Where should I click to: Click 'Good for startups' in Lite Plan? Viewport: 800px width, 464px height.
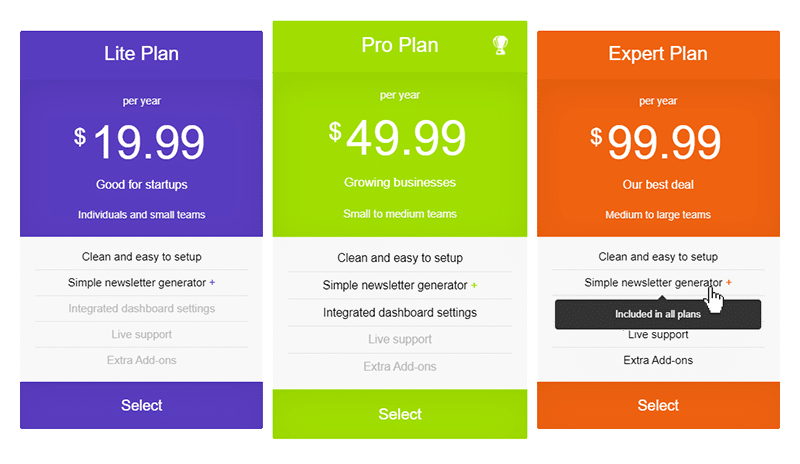(142, 185)
